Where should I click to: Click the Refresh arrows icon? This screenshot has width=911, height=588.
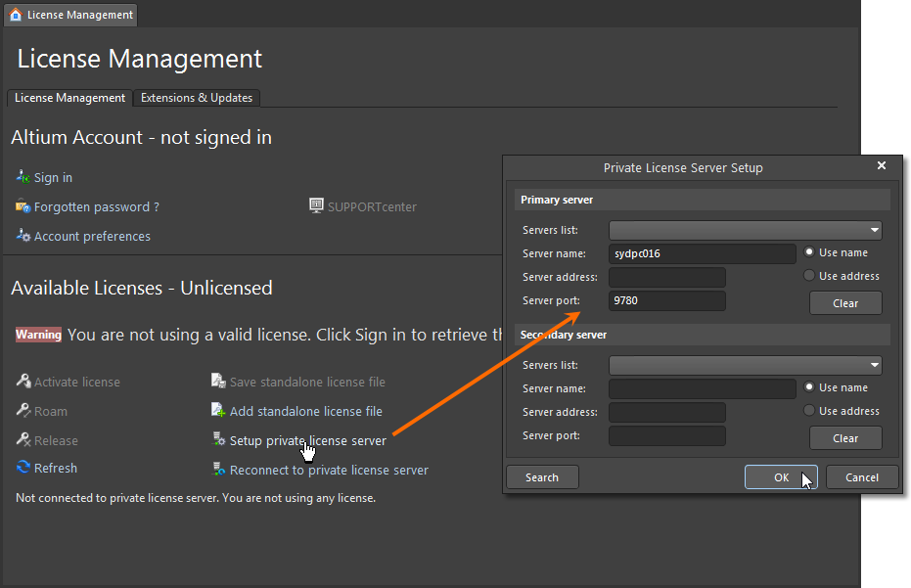pyautogui.click(x=23, y=468)
